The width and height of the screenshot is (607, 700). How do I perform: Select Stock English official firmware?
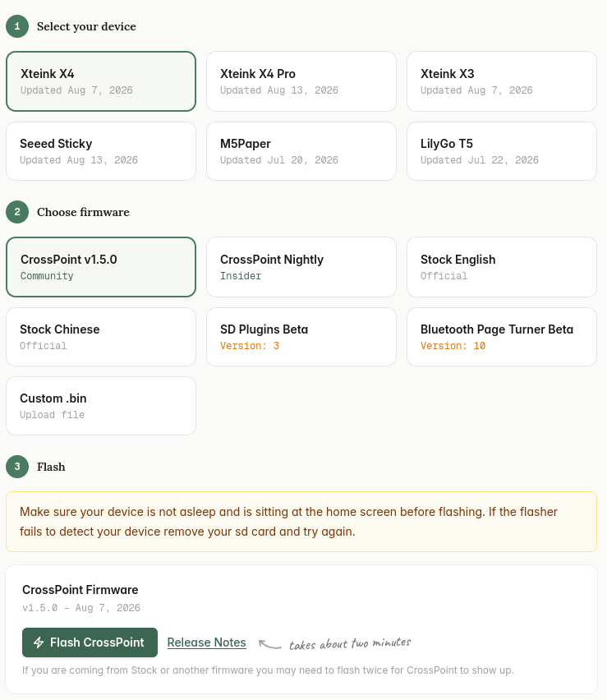pos(502,267)
